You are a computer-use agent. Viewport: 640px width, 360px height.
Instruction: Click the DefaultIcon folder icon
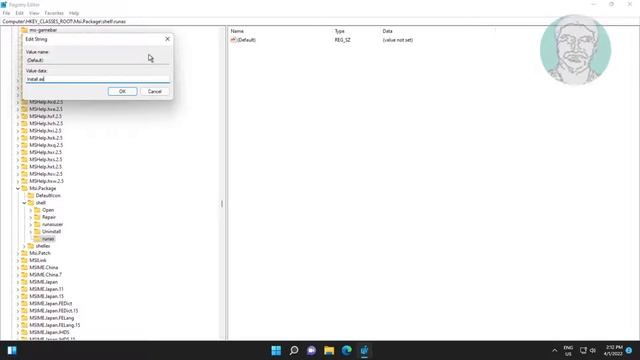pos(31,196)
